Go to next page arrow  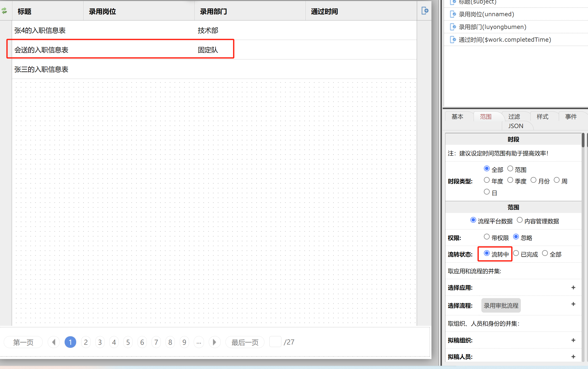(x=214, y=342)
